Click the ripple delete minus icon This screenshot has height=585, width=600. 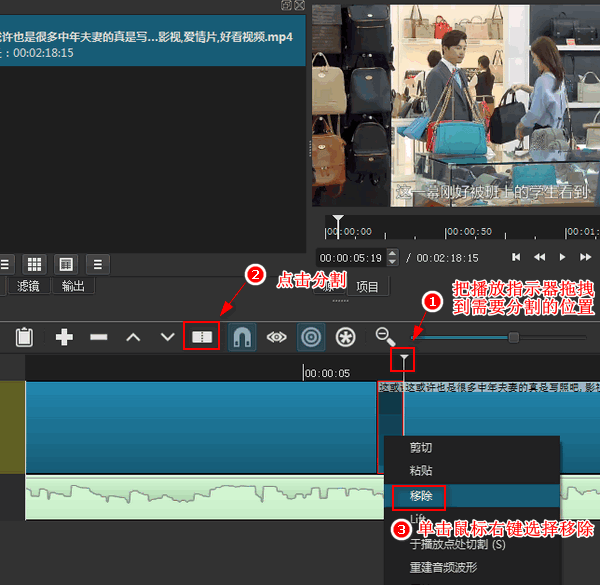coord(99,337)
